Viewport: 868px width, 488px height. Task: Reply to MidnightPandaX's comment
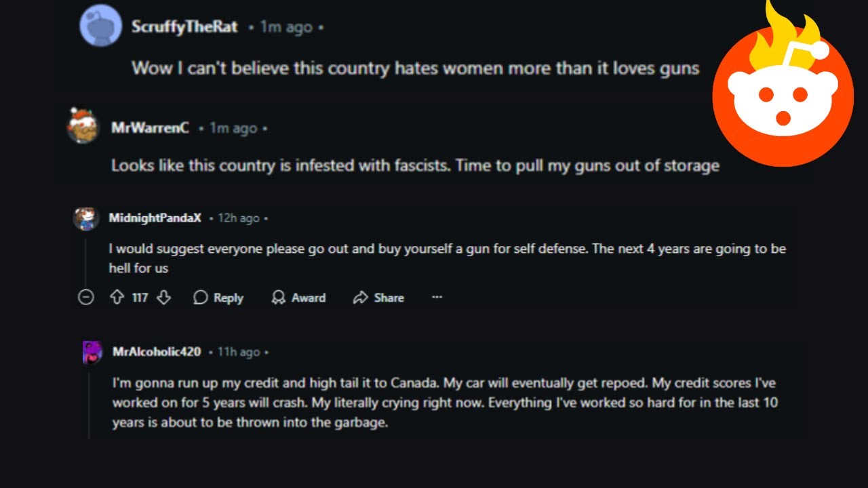click(218, 298)
